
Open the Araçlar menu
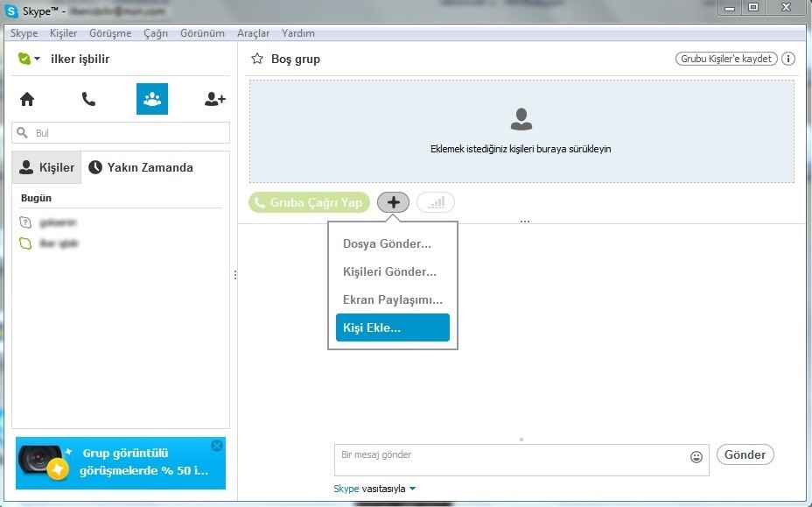click(253, 33)
